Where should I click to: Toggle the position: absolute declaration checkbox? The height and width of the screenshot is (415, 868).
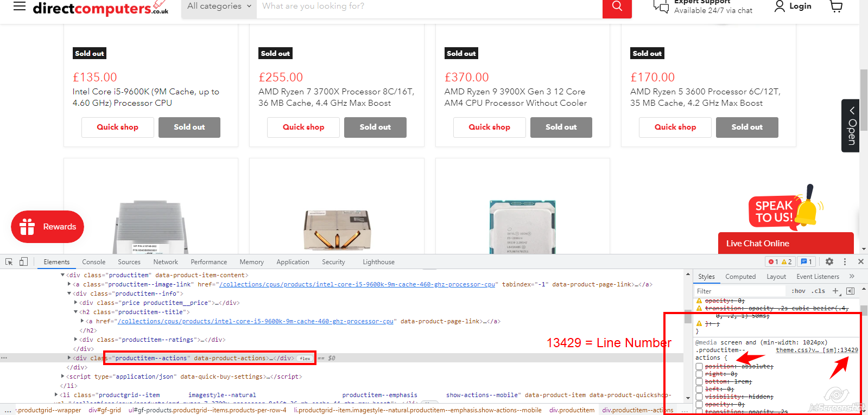[x=699, y=367]
